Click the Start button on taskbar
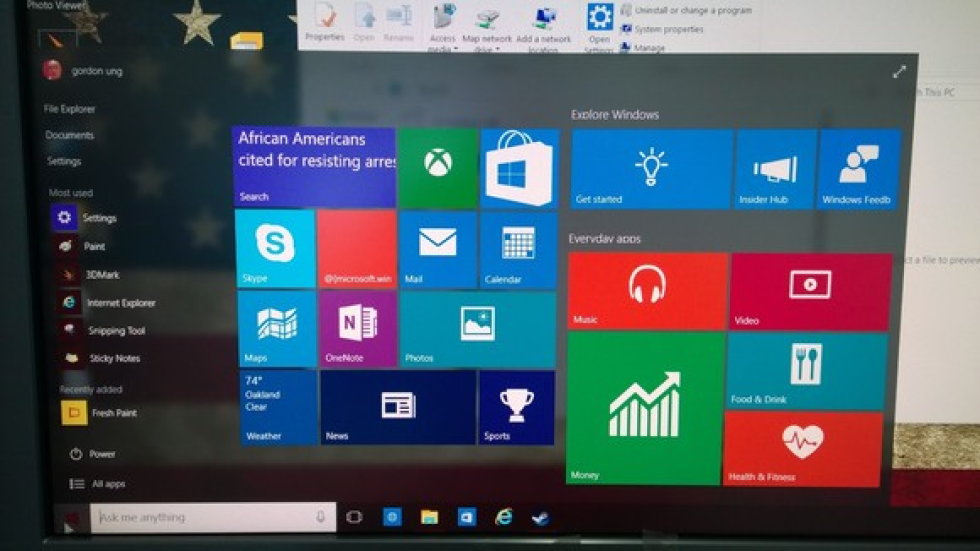Viewport: 980px width, 551px height. [71, 519]
